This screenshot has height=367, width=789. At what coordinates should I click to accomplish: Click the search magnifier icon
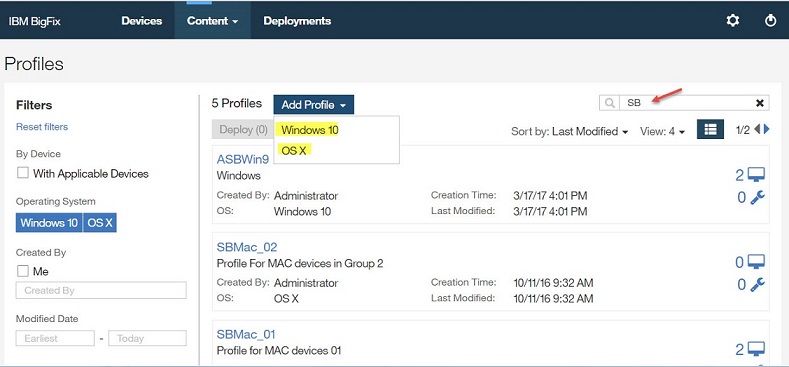[609, 103]
